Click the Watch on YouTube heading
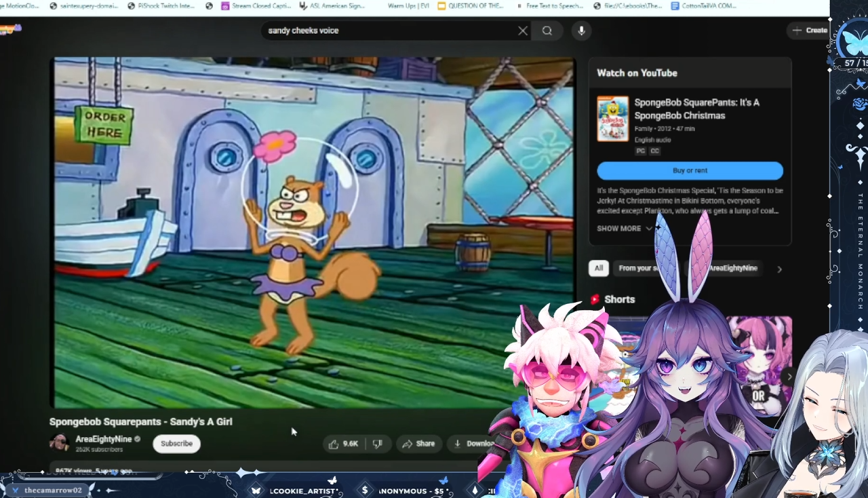Viewport: 868px width, 498px height. click(x=637, y=73)
